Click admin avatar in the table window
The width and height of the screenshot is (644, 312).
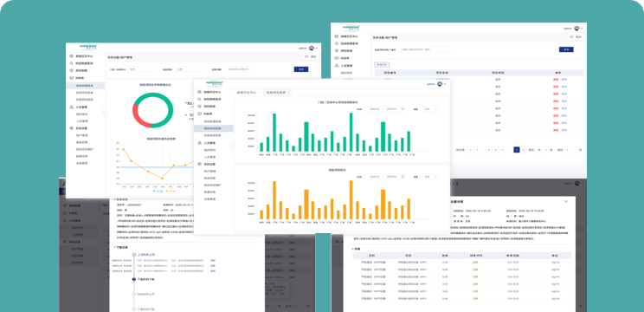click(x=576, y=29)
